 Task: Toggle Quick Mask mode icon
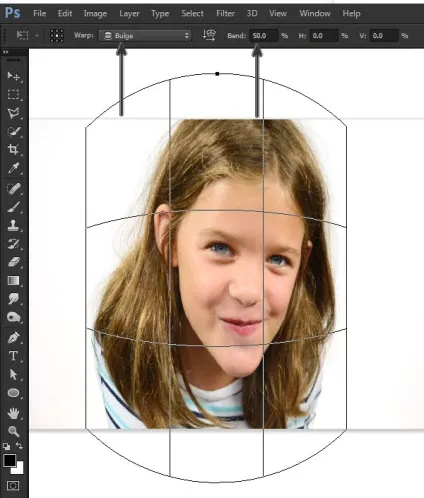click(x=13, y=486)
